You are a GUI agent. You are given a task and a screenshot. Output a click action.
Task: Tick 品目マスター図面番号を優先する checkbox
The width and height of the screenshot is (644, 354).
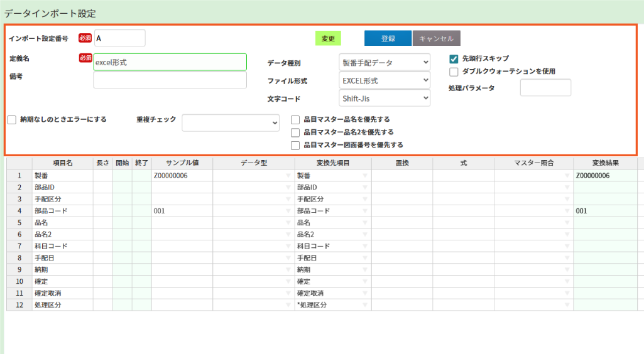coord(295,145)
